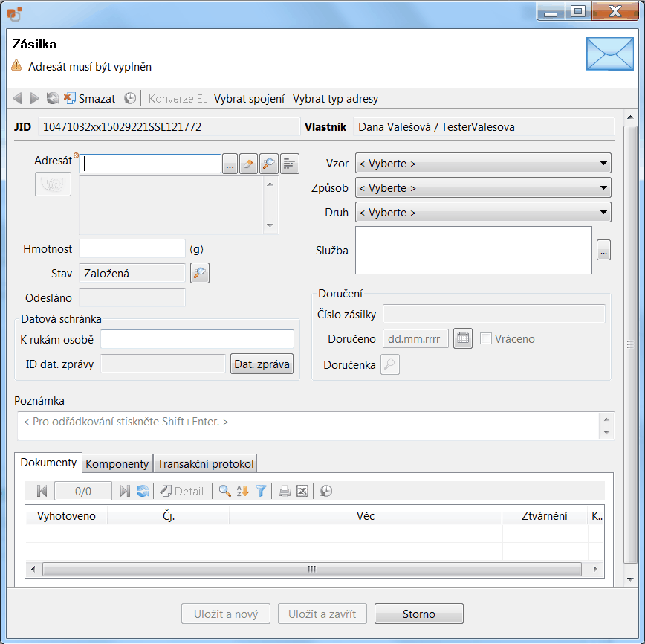Click Dat. zpráva button
The height and width of the screenshot is (644, 645).
pyautogui.click(x=262, y=364)
